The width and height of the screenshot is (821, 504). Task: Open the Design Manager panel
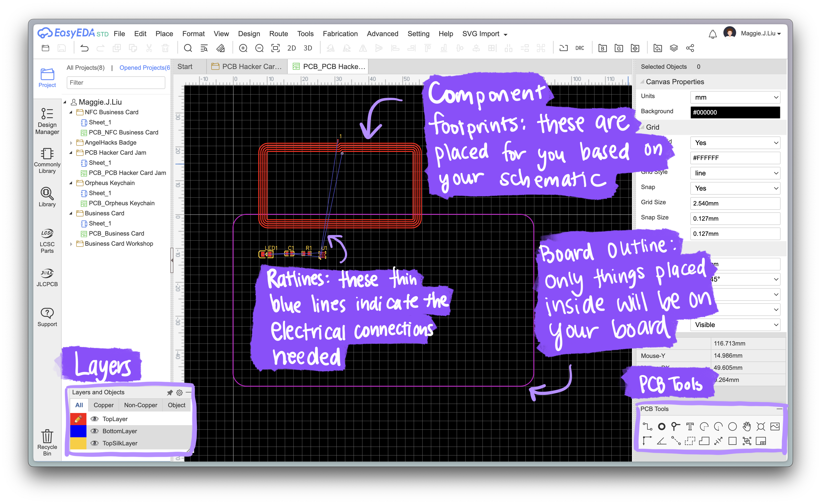[x=47, y=121]
